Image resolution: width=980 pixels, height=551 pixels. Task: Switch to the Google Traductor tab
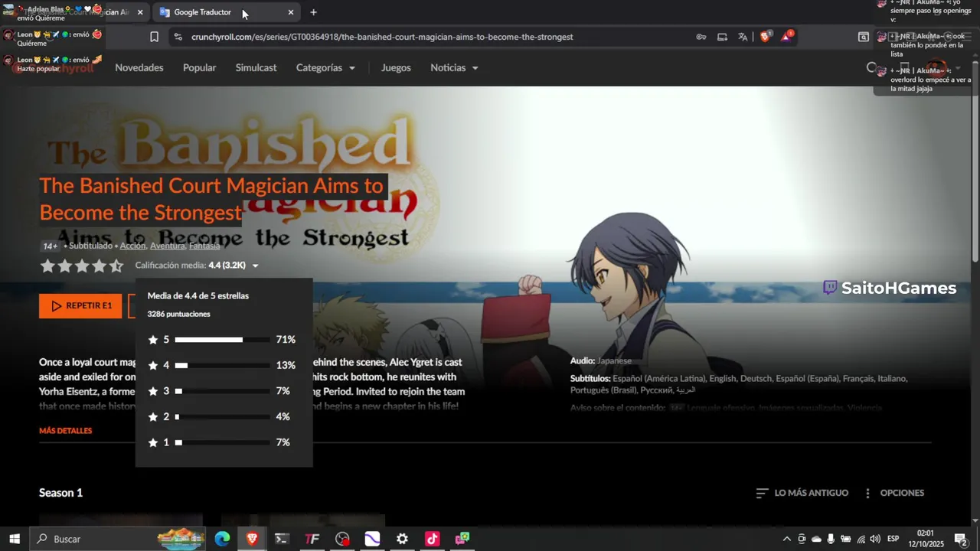pyautogui.click(x=227, y=12)
